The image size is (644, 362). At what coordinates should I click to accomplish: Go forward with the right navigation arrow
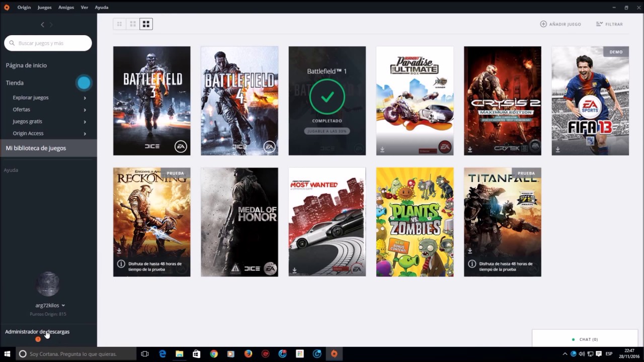pos(51,25)
